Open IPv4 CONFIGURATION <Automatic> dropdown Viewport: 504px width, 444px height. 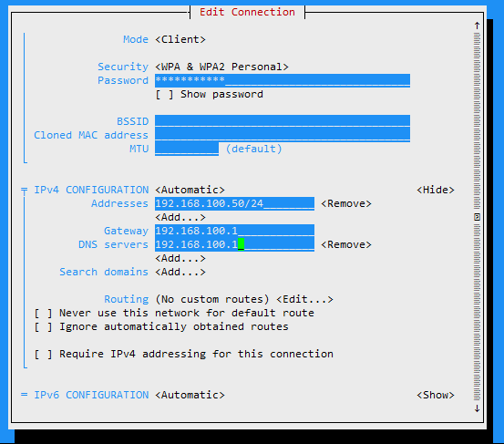pos(190,190)
